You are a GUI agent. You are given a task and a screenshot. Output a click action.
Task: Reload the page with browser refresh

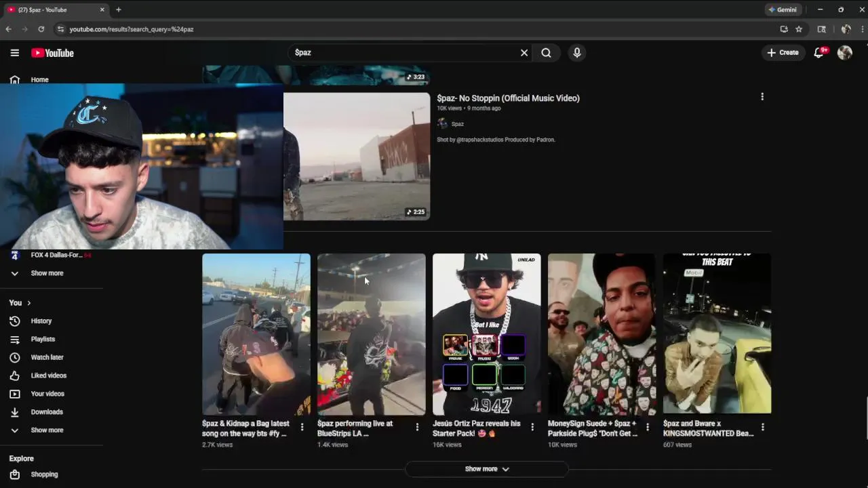coord(41,29)
